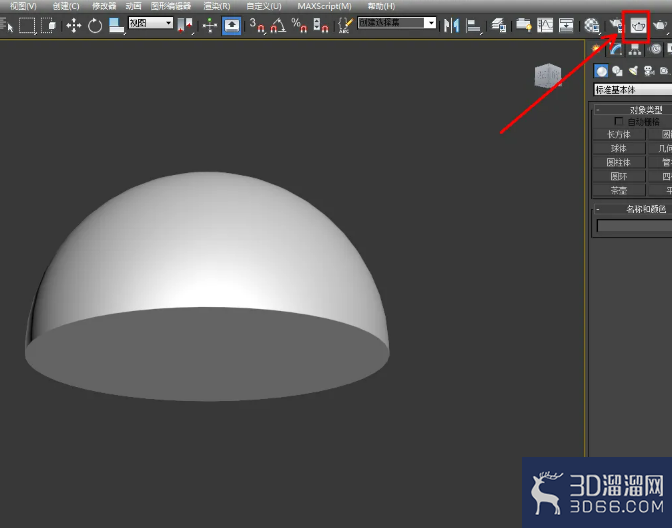Open Edit Named Selection Sets tool

click(x=345, y=25)
